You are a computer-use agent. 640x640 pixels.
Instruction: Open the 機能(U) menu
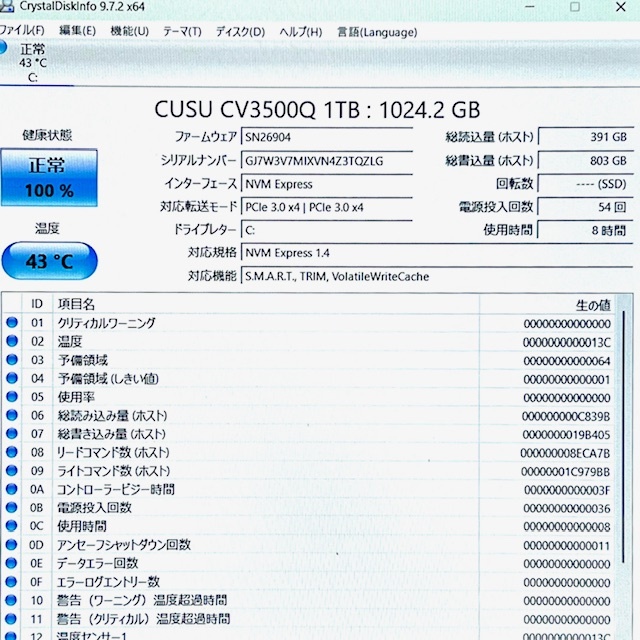pyautogui.click(x=129, y=31)
